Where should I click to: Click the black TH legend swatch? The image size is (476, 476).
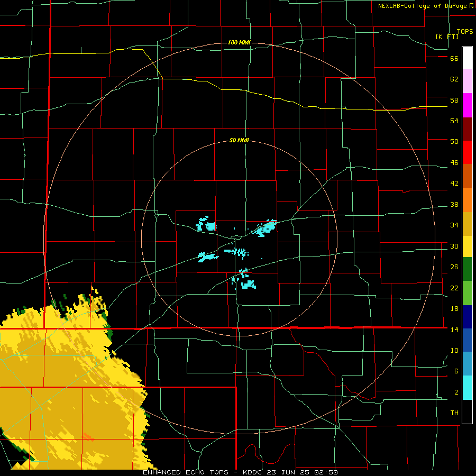tap(467, 411)
